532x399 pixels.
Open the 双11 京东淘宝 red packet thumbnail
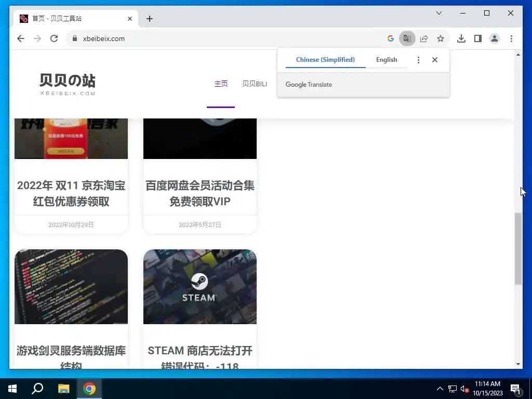point(71,138)
